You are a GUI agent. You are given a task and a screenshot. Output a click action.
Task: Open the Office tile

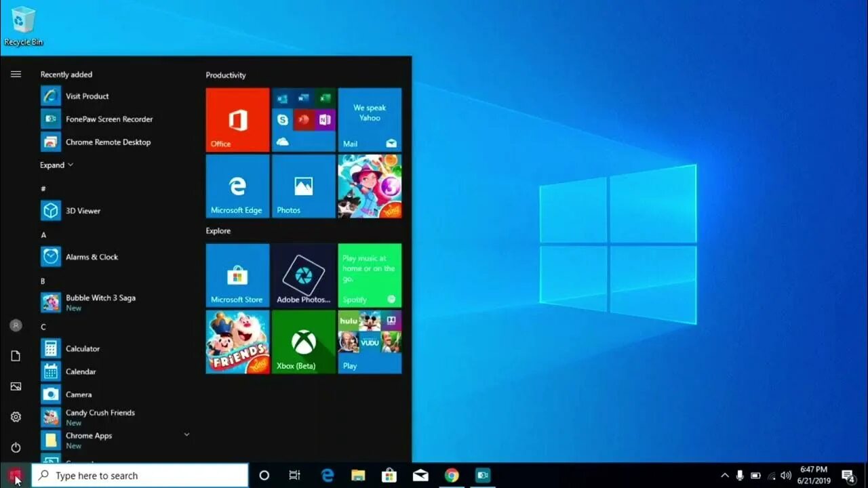(237, 119)
